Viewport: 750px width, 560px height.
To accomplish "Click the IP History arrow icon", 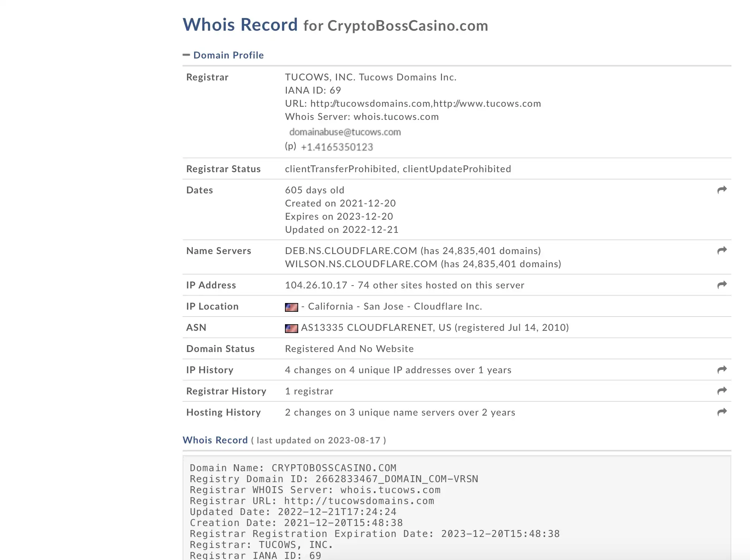I will pos(722,370).
